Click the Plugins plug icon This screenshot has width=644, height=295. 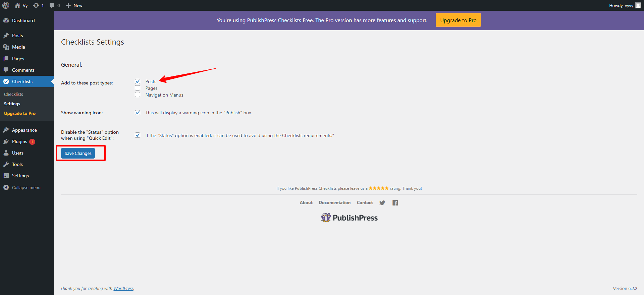coord(6,141)
